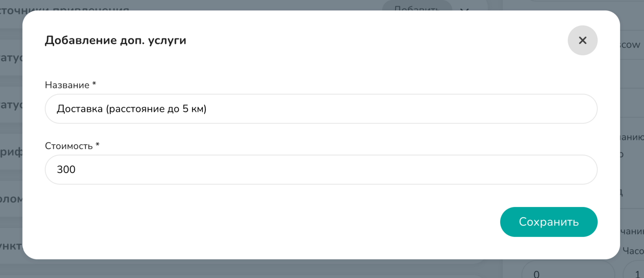Click the олом row on left edge
Viewport: 644px width, 278px height.
(11, 199)
